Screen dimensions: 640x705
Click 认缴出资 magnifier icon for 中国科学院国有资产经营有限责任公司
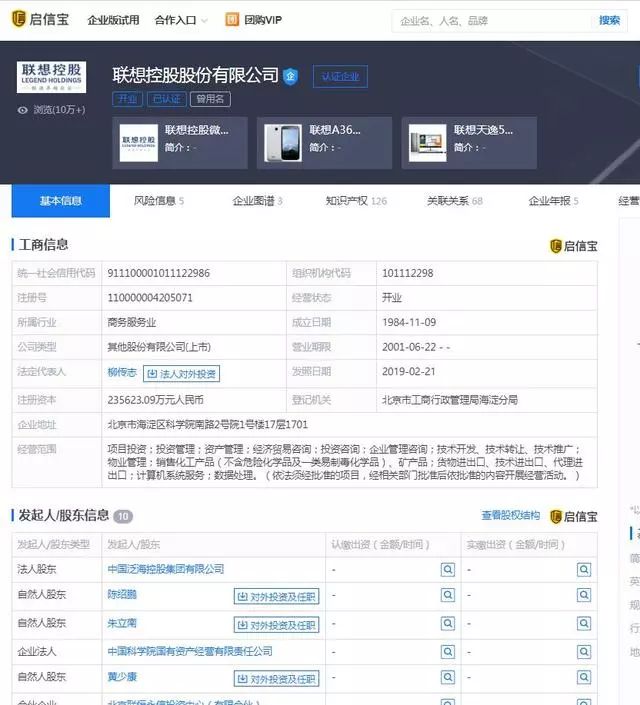coord(448,651)
